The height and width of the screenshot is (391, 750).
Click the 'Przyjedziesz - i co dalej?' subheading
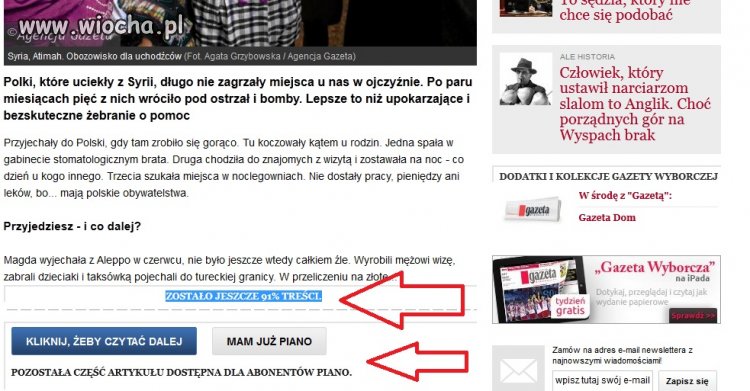(x=72, y=226)
